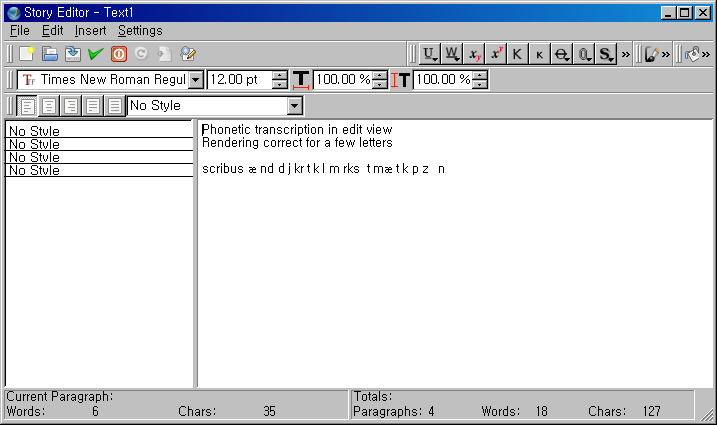Toggle Subscript text formatting
This screenshot has width=717, height=425.
click(x=475, y=54)
